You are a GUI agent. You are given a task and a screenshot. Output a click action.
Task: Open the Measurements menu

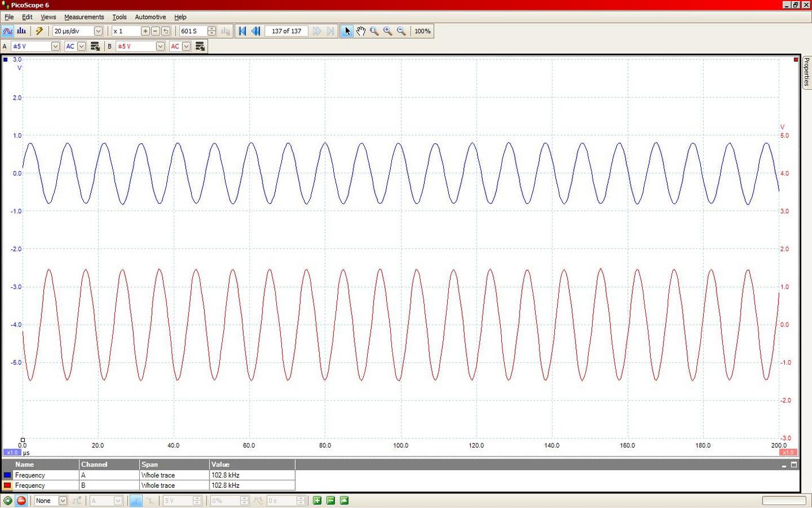click(84, 17)
